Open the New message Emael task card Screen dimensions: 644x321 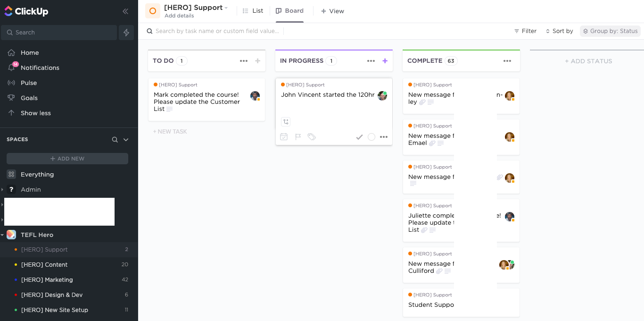(461, 137)
